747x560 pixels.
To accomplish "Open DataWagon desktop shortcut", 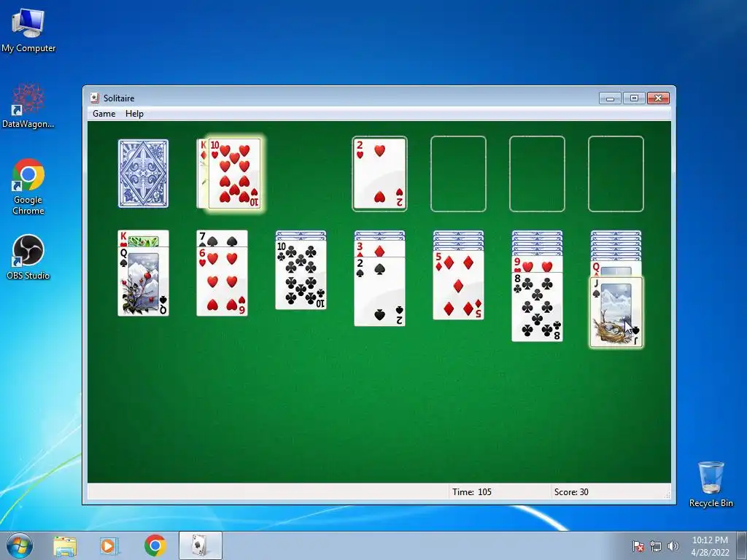I will (28, 106).
